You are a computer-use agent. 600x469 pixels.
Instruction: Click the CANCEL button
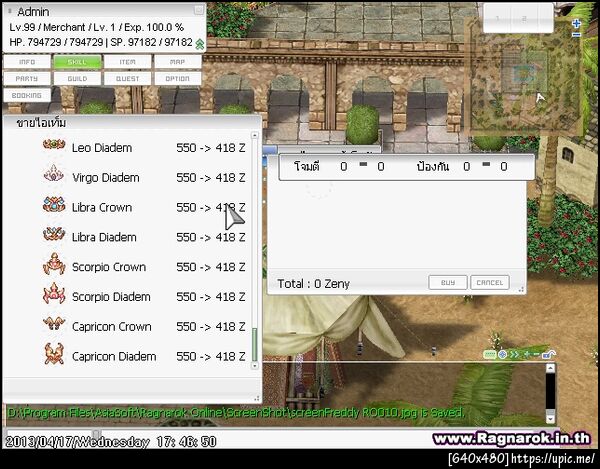point(490,282)
